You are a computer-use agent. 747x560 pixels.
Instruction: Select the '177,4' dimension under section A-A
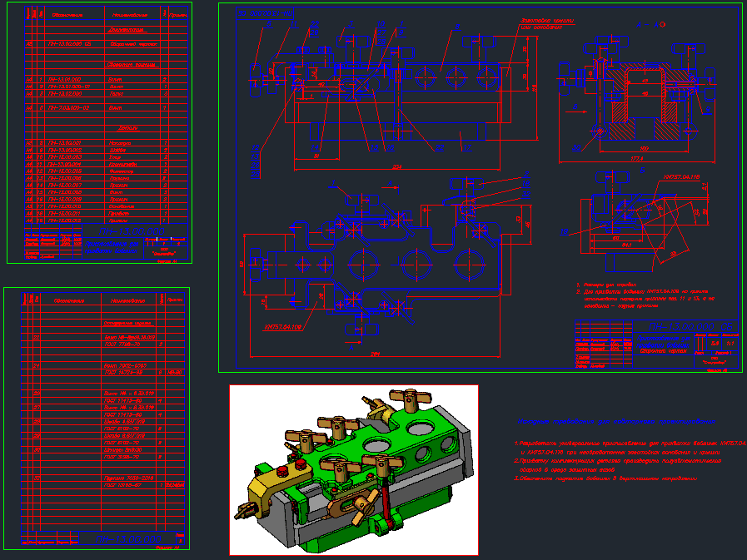[x=636, y=159]
